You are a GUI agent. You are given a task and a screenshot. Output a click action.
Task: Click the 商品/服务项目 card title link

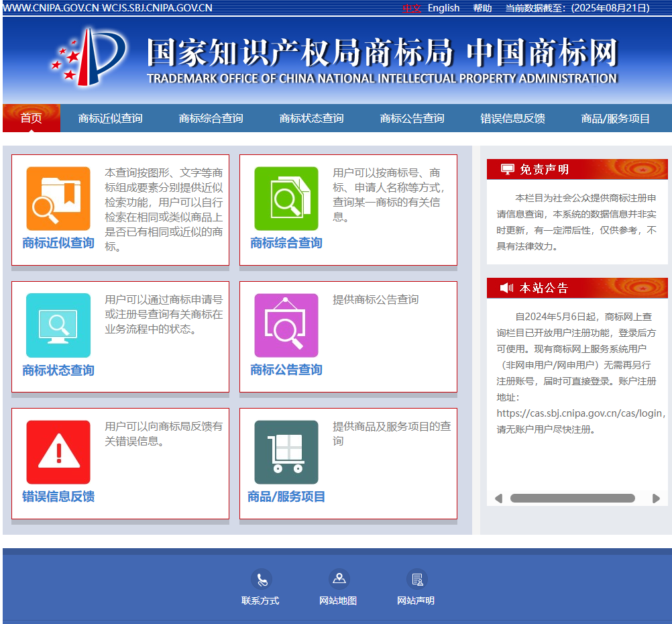[x=286, y=497]
